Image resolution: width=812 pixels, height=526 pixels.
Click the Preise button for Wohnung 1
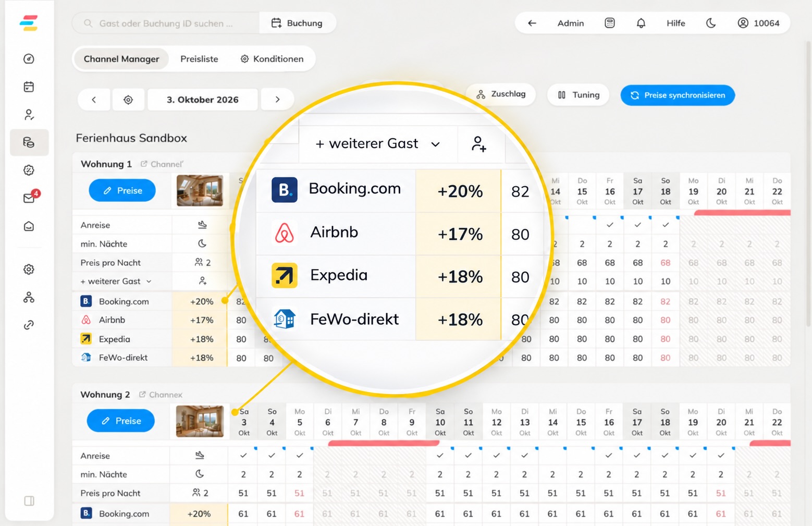click(x=122, y=191)
